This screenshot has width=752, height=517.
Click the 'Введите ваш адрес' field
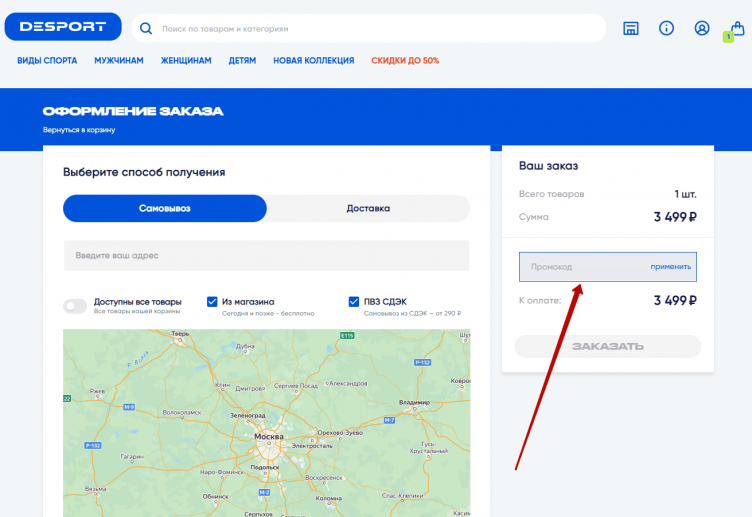tap(266, 256)
